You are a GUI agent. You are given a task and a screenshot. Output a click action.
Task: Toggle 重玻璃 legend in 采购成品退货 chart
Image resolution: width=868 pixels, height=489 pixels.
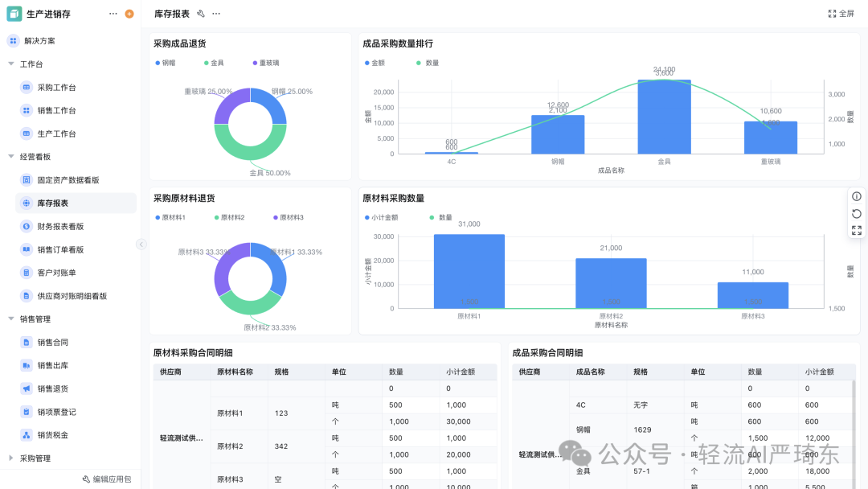click(x=266, y=63)
